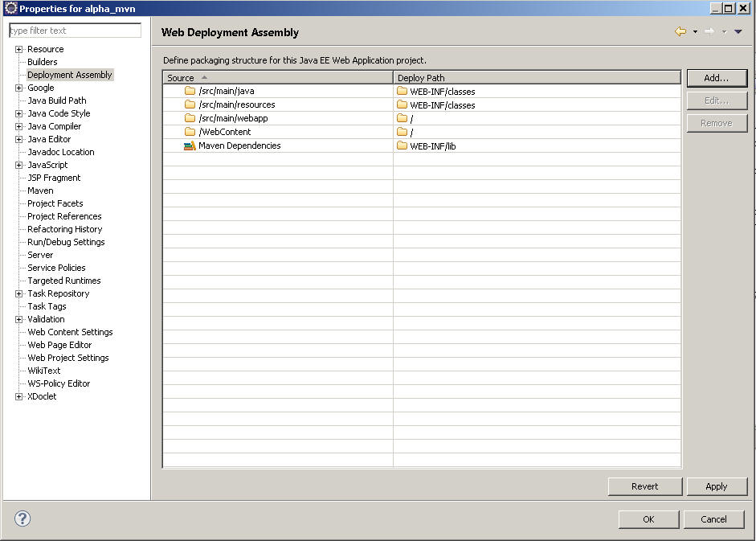Click the Maven Dependencies library icon
The height and width of the screenshot is (541, 756).
(x=190, y=145)
